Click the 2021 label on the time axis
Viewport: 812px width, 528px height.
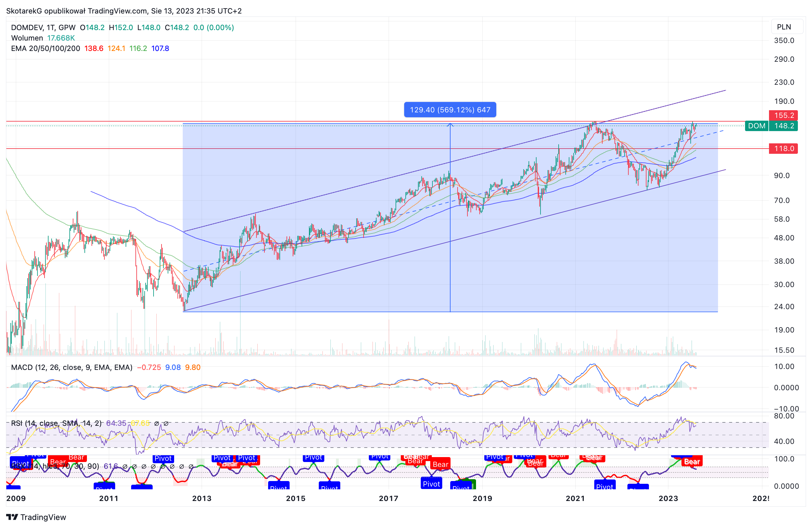tap(575, 498)
